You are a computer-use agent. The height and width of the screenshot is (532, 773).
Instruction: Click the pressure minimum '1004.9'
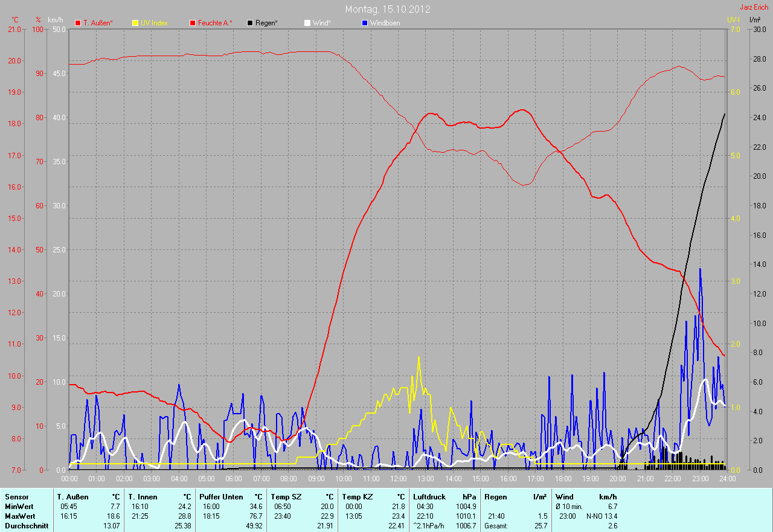click(465, 506)
